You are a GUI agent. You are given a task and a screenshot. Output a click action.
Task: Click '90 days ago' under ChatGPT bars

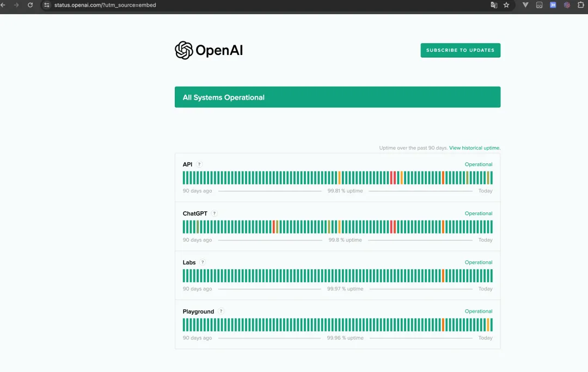[x=197, y=240]
